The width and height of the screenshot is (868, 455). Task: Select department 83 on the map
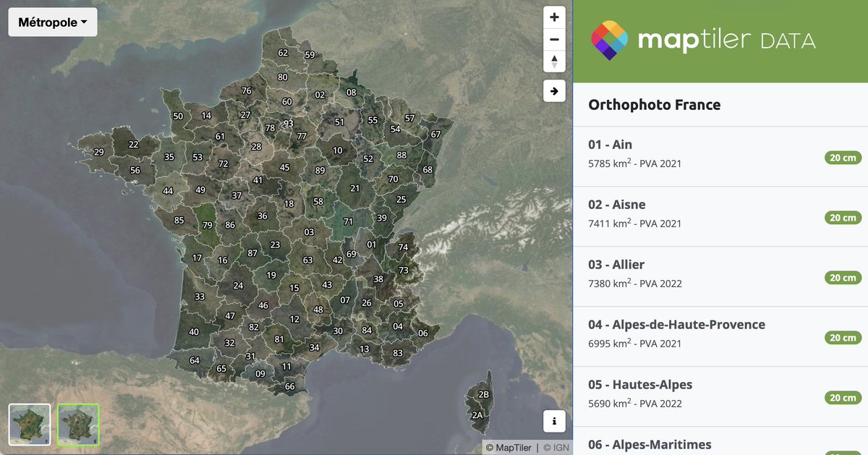coord(398,353)
